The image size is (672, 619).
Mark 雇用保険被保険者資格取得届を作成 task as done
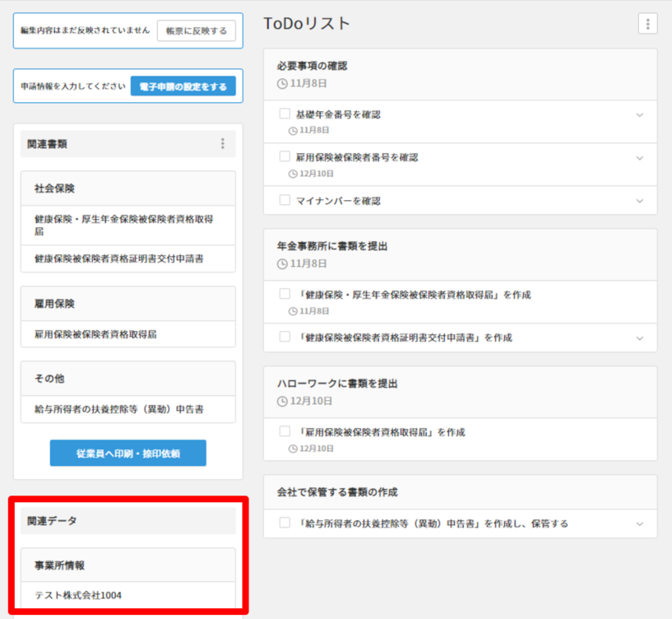(285, 432)
